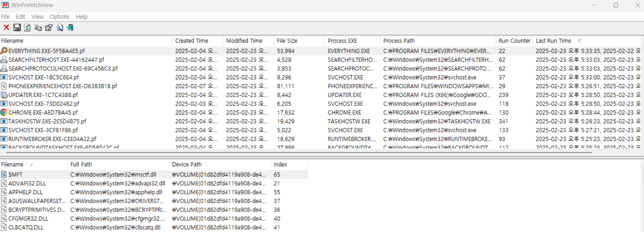The height and width of the screenshot is (232, 644).
Task: Click the $MFT file icon
Action: [4, 175]
